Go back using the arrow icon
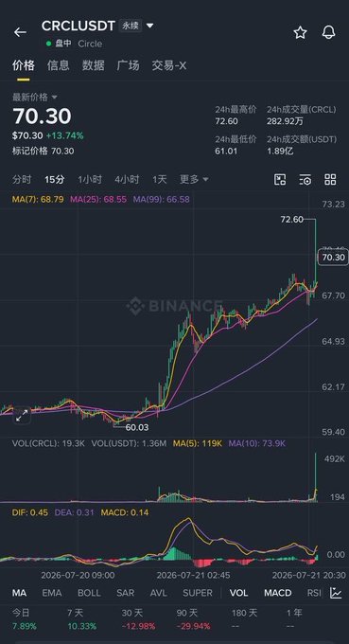 coord(20,32)
